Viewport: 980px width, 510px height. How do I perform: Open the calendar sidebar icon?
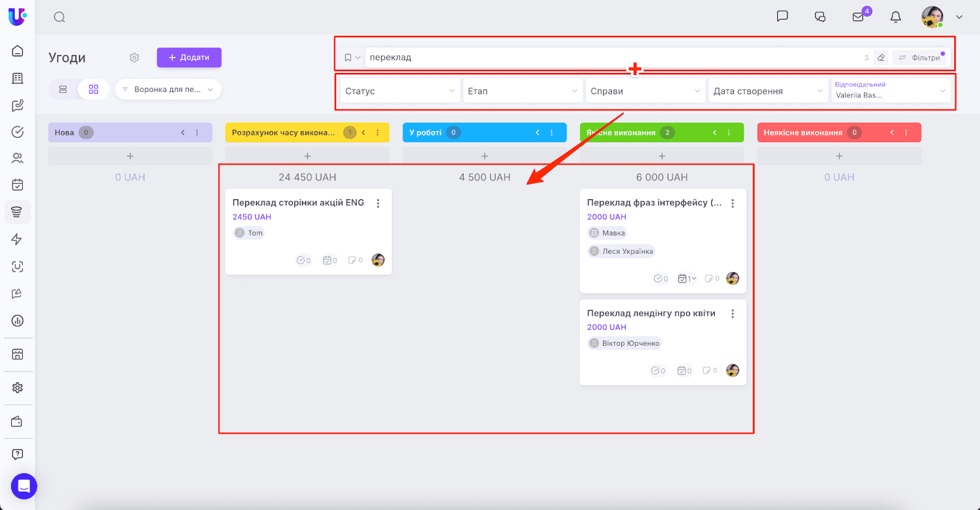tap(18, 185)
